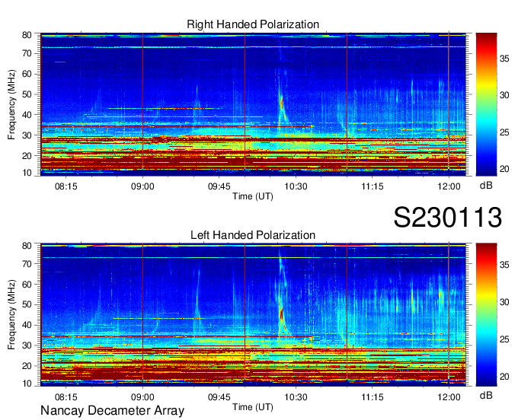518x420 pixels.
Task: Click the 30 MHz tick on Left Handed plot
Action: [27, 345]
